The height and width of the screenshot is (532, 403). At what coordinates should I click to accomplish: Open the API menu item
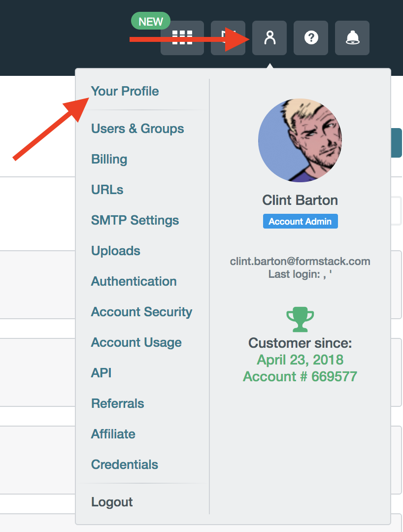pos(101,373)
